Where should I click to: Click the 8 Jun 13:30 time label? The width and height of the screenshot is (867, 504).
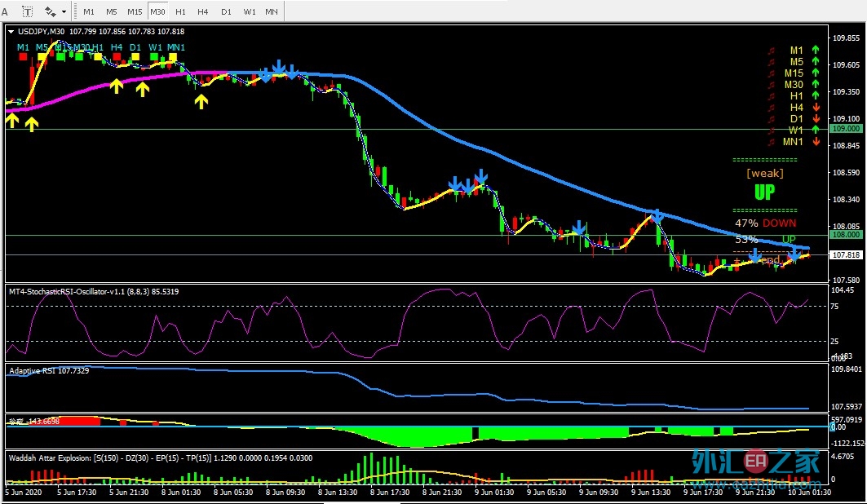click(338, 492)
